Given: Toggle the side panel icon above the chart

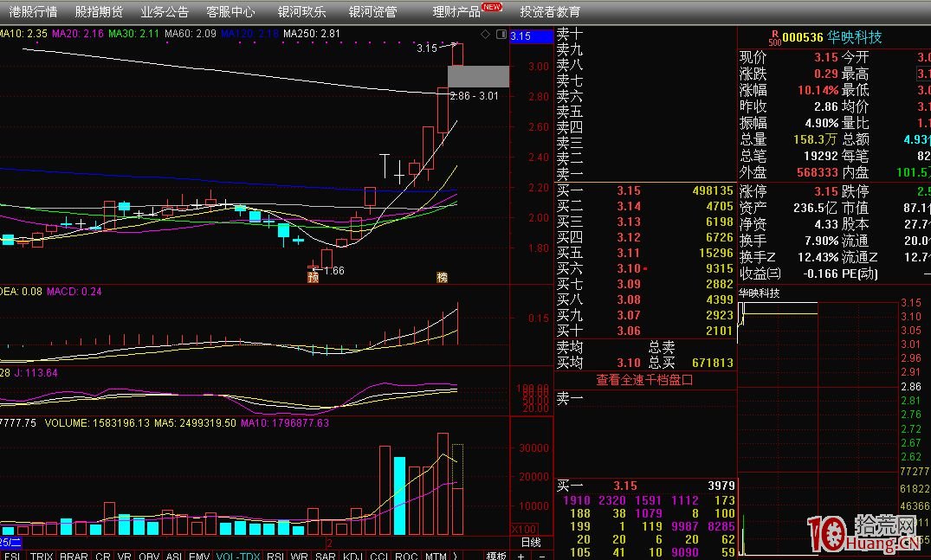Looking at the screenshot, I should [501, 35].
